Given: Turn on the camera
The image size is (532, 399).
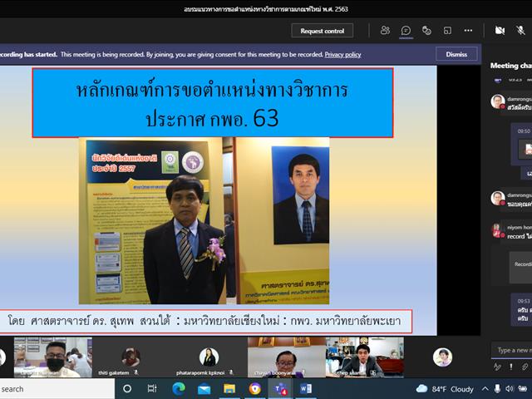Looking at the screenshot, I should pos(500,31).
